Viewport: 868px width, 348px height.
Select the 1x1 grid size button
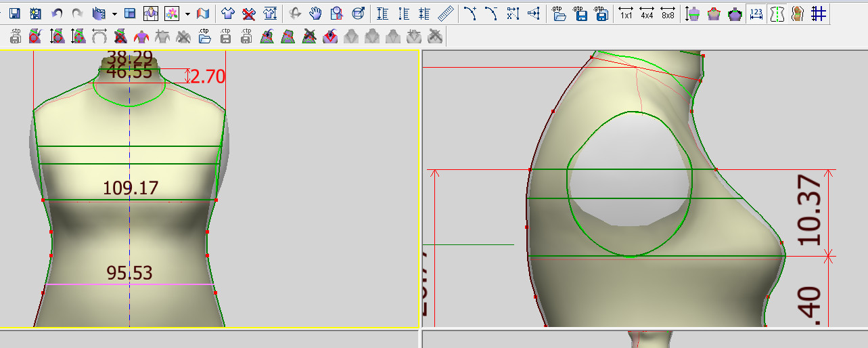626,12
